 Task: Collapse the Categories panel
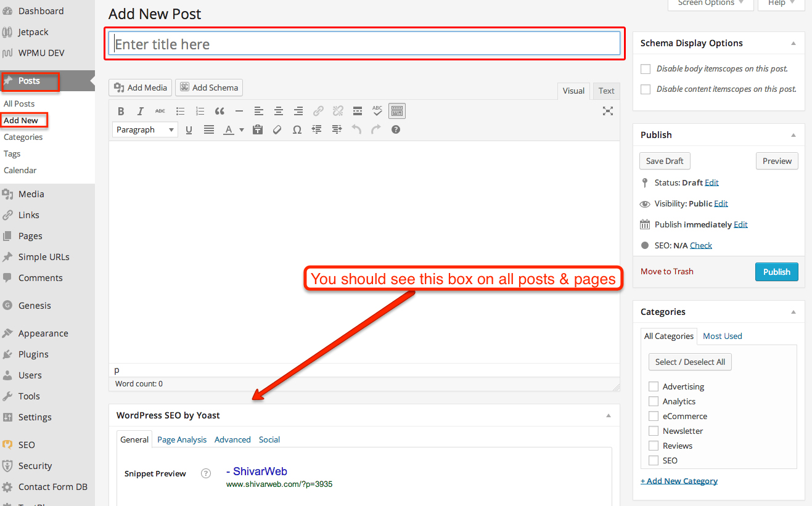click(x=794, y=312)
